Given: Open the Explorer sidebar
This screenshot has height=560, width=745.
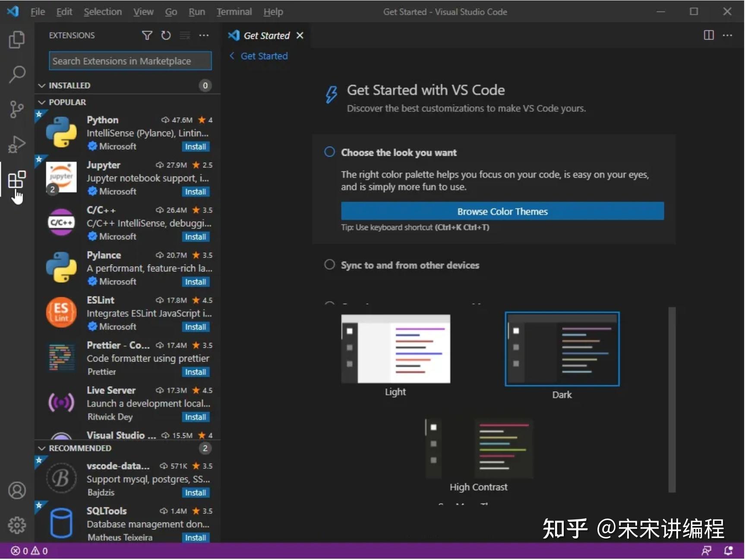Looking at the screenshot, I should (16, 39).
